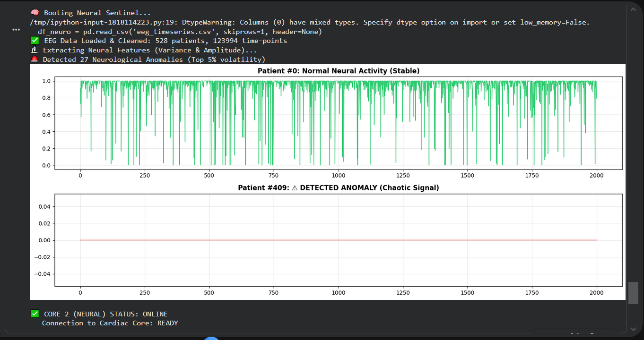Image resolution: width=644 pixels, height=340 pixels.
Task: Click the "Patient #0: Normal Neural Activity" title
Action: click(x=339, y=71)
